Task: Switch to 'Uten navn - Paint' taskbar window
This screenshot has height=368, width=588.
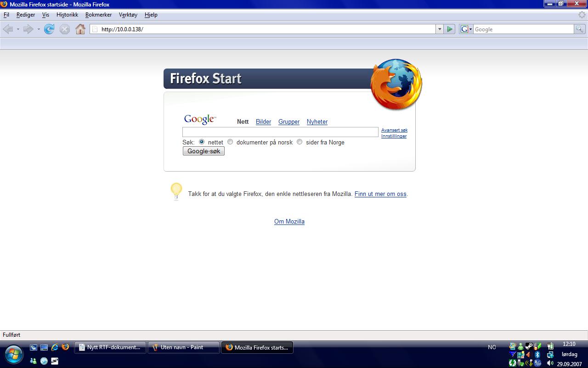Action: click(183, 347)
